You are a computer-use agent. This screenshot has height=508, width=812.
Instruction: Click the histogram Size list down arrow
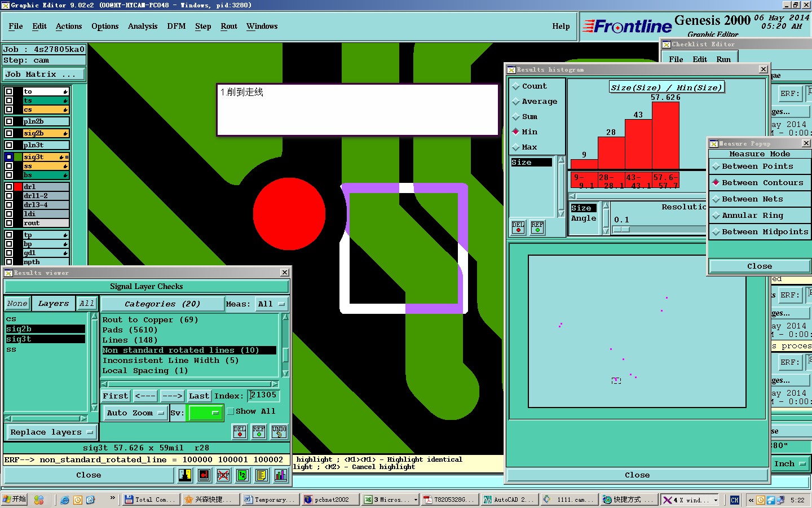coord(561,213)
